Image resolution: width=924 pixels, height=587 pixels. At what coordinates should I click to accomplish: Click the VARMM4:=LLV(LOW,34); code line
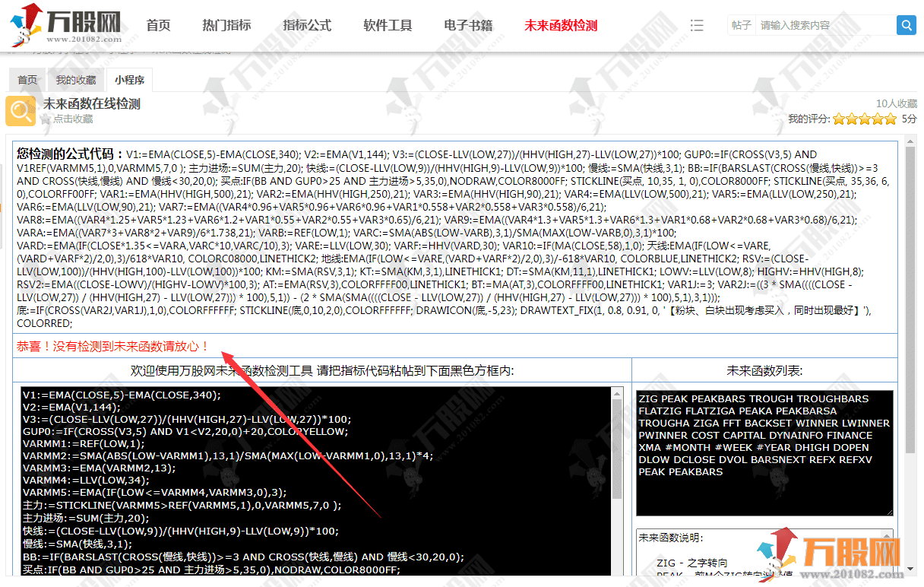tap(86, 480)
